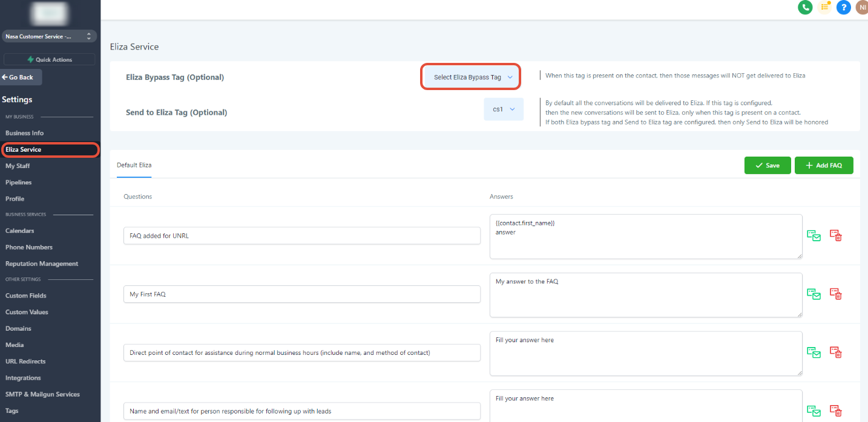The width and height of the screenshot is (868, 422).
Task: Go to Phone Numbers settings
Action: pos(29,247)
